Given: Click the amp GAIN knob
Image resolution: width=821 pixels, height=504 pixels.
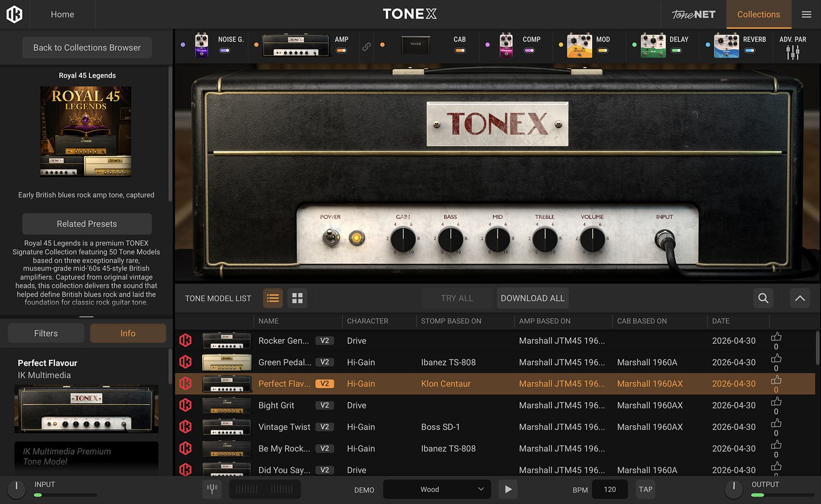Looking at the screenshot, I should click(403, 239).
